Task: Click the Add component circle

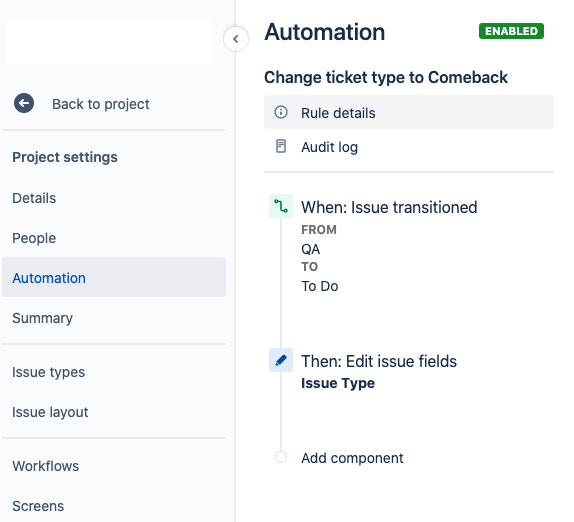Action: [281, 457]
